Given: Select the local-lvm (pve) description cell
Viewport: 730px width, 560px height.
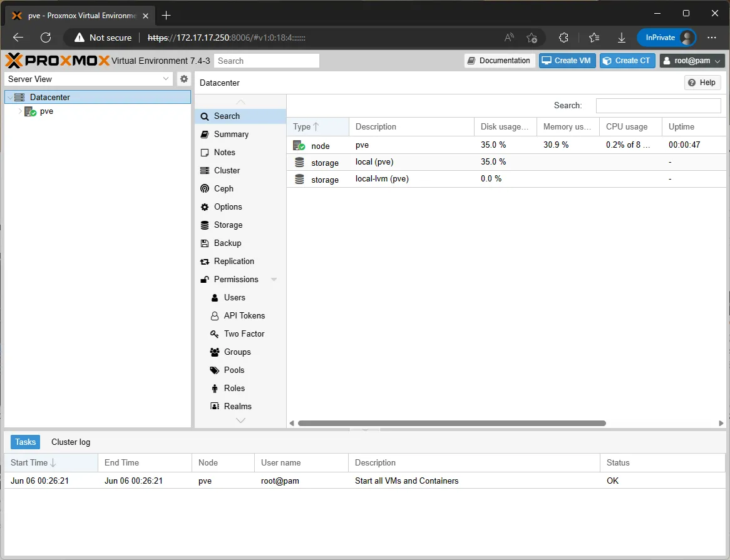Looking at the screenshot, I should [x=411, y=179].
